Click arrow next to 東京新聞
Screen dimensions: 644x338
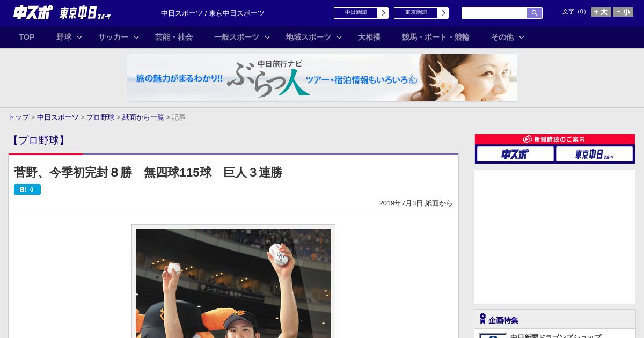(x=443, y=13)
